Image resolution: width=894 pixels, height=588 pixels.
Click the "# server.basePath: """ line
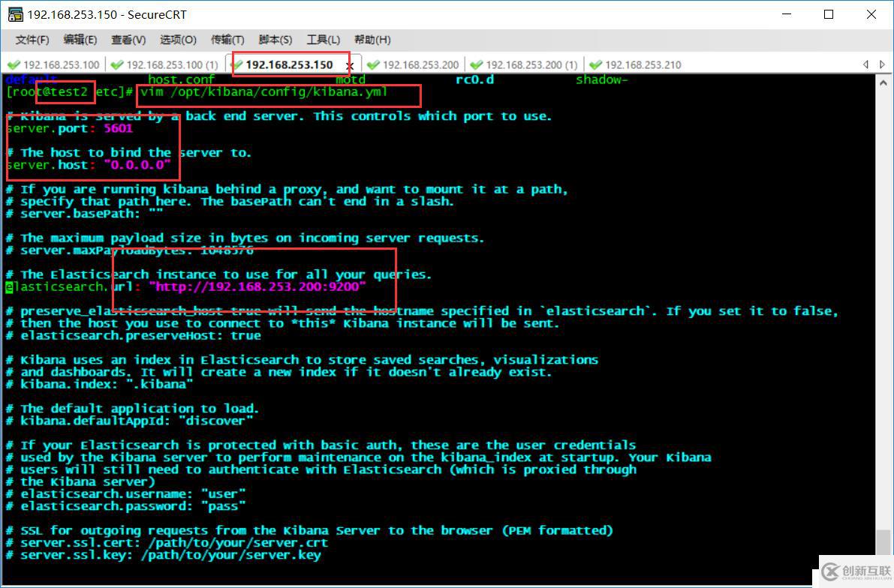pyautogui.click(x=84, y=214)
